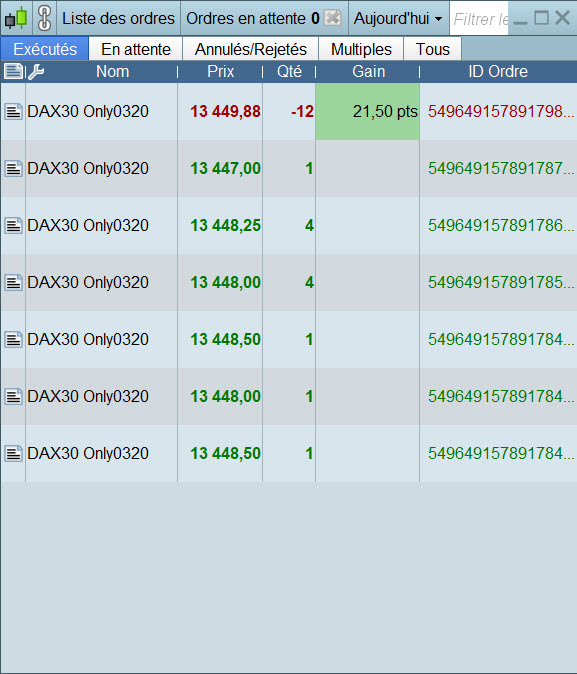Open the Multiples tab

click(361, 49)
